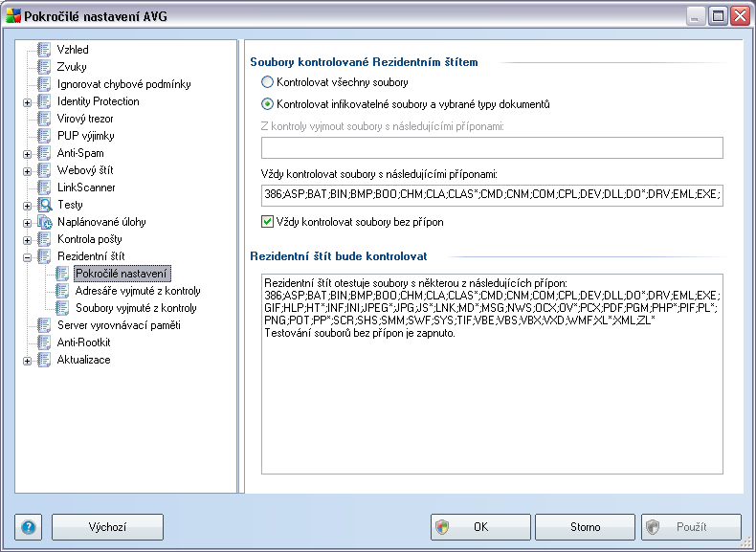Open the Vzhled settings page

(73, 49)
